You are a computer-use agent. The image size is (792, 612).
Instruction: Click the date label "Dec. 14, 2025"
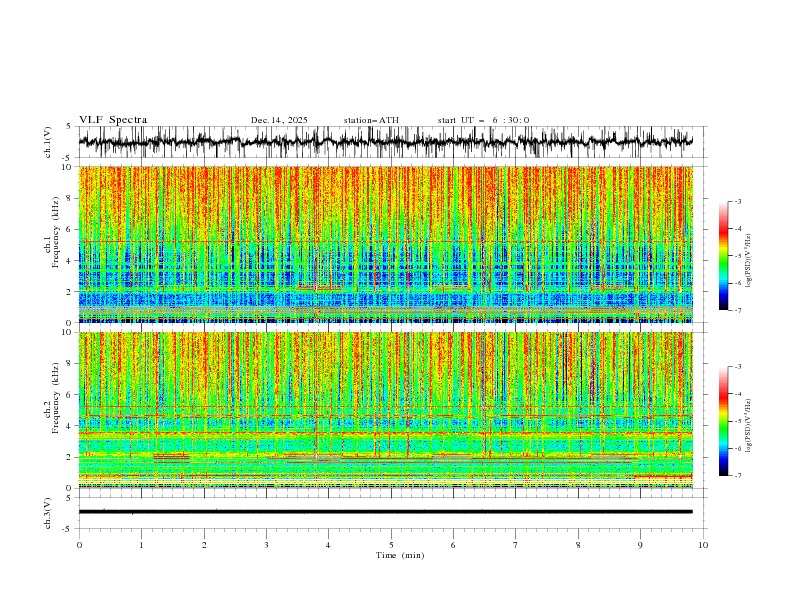(279, 120)
